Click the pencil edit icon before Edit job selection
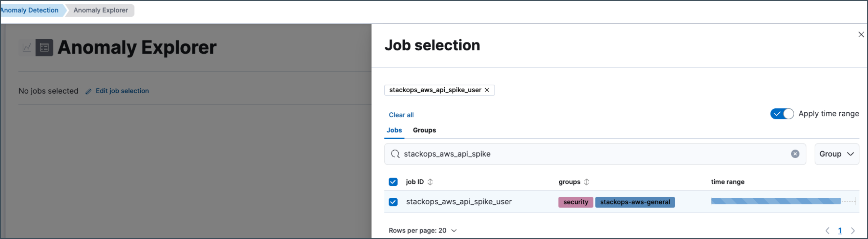This screenshot has width=868, height=239. tap(89, 91)
